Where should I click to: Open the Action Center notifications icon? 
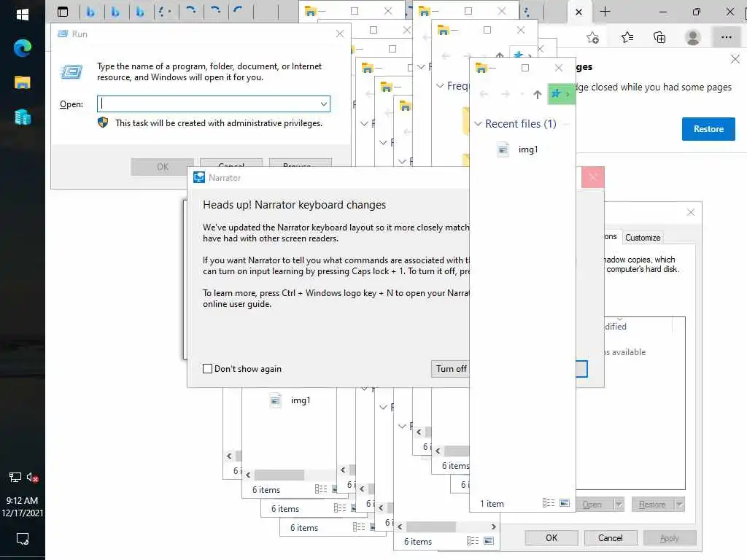23,539
